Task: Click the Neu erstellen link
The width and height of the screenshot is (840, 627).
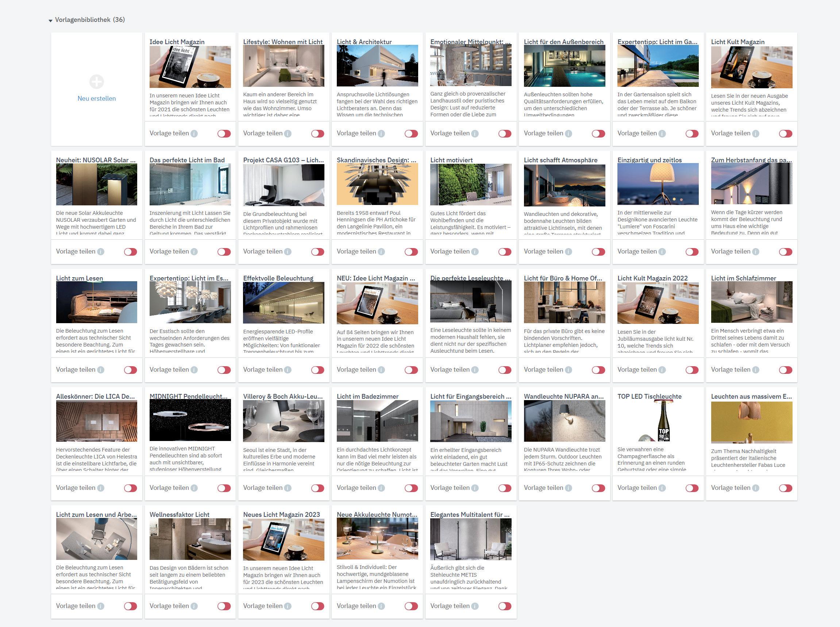Action: pos(96,98)
